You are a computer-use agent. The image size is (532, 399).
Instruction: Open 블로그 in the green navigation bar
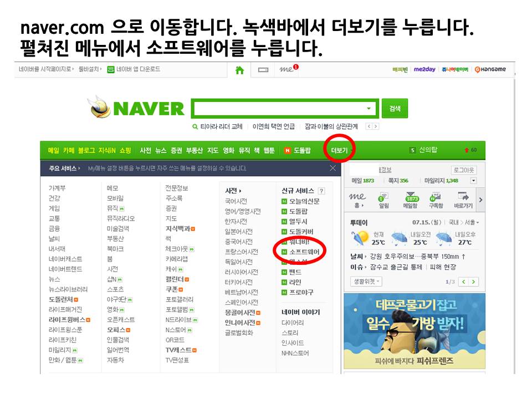(x=86, y=150)
